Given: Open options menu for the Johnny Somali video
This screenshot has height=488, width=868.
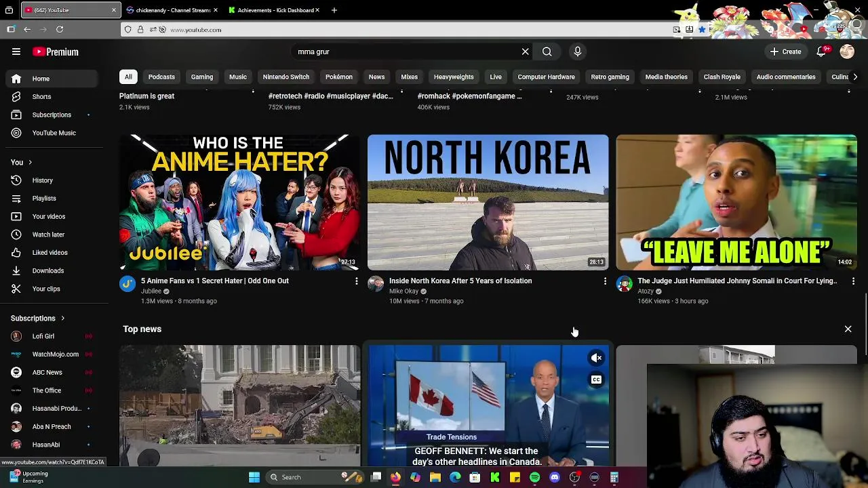Looking at the screenshot, I should [853, 281].
